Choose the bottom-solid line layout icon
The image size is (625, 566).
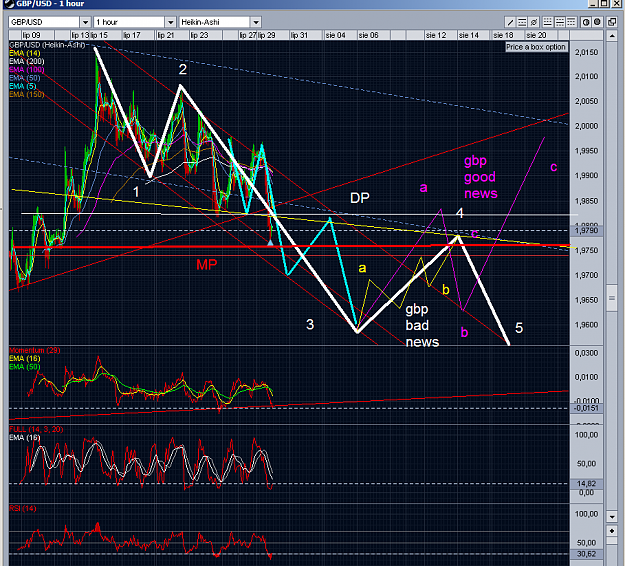tap(548, 22)
